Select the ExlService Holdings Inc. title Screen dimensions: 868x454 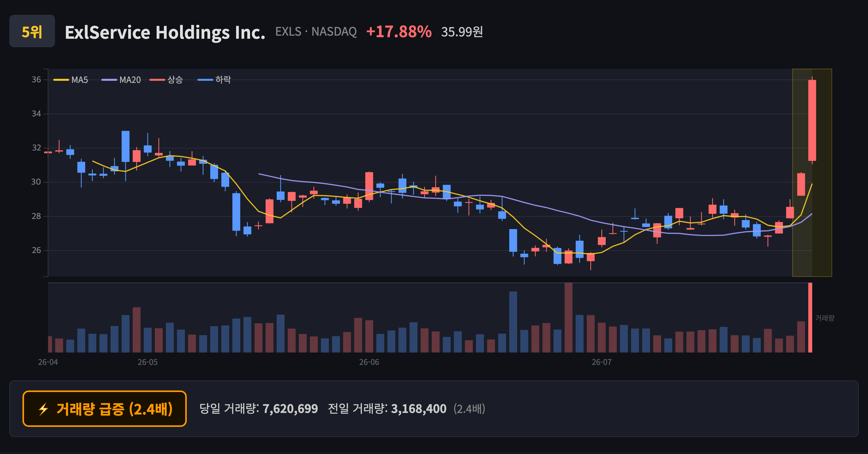[165, 32]
